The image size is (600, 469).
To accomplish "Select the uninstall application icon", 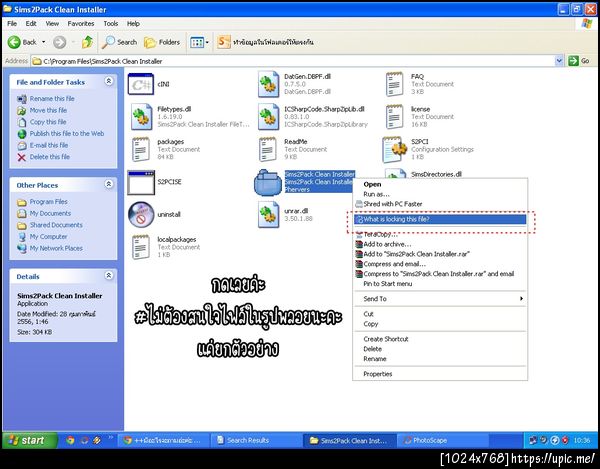I will click(141, 215).
